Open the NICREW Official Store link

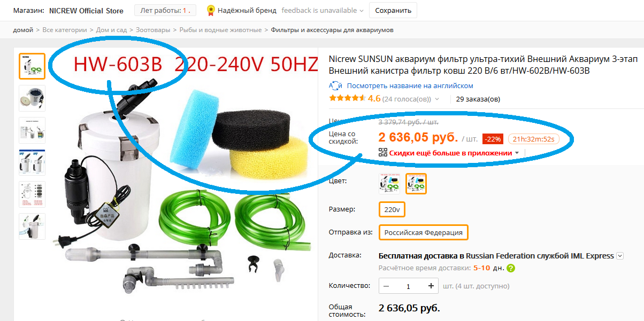[86, 11]
